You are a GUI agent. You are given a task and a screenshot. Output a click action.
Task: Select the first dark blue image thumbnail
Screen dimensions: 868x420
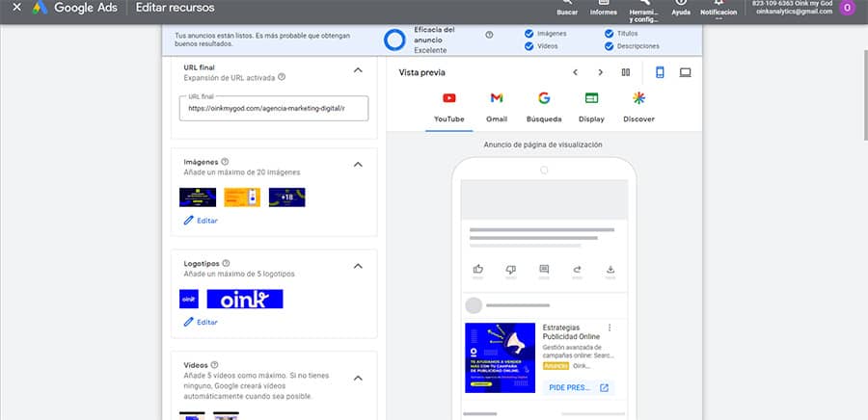(x=198, y=197)
